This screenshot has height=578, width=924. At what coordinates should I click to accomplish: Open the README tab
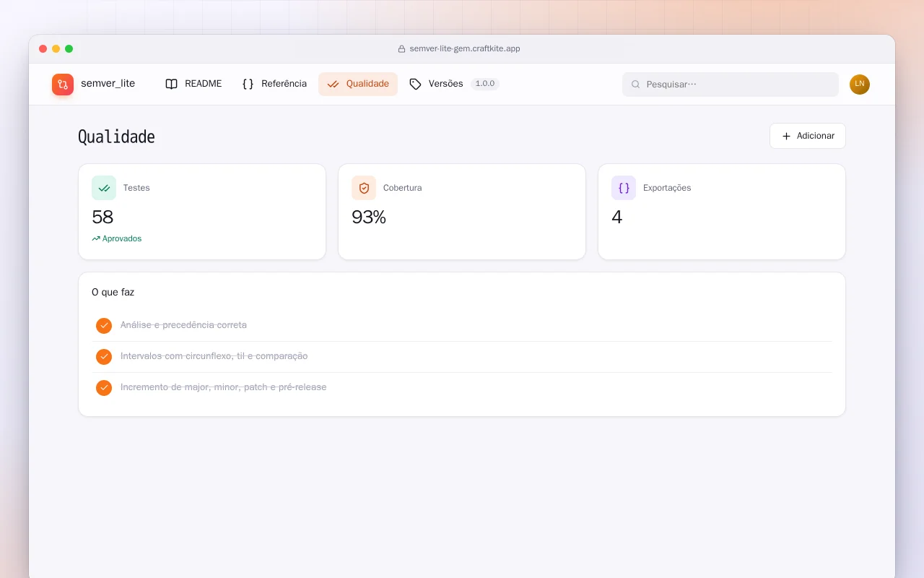[193, 84]
